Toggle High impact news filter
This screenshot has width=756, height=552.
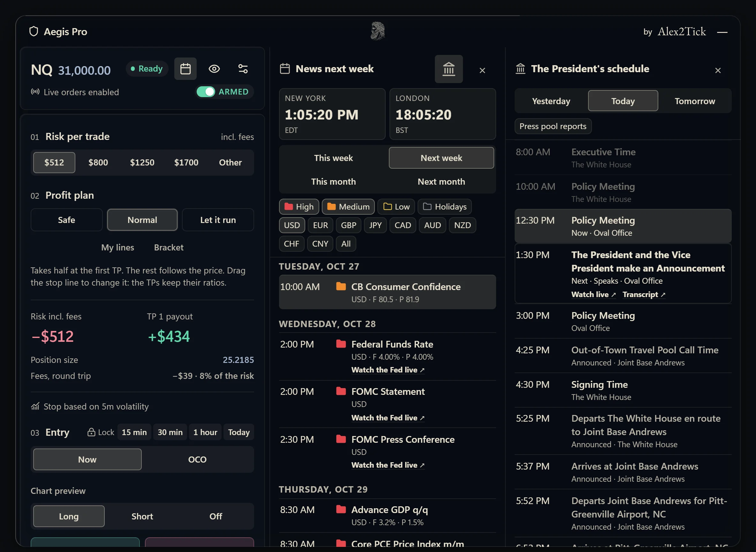tap(299, 207)
